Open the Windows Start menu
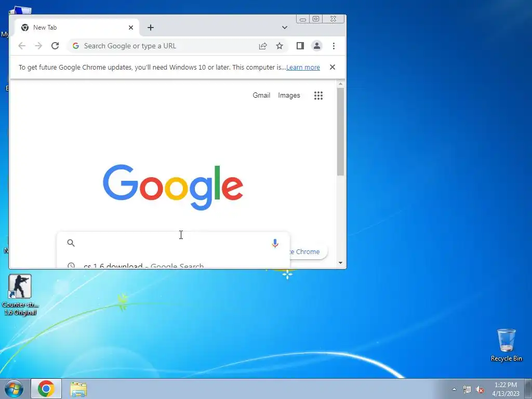The height and width of the screenshot is (399, 532). pos(14,389)
